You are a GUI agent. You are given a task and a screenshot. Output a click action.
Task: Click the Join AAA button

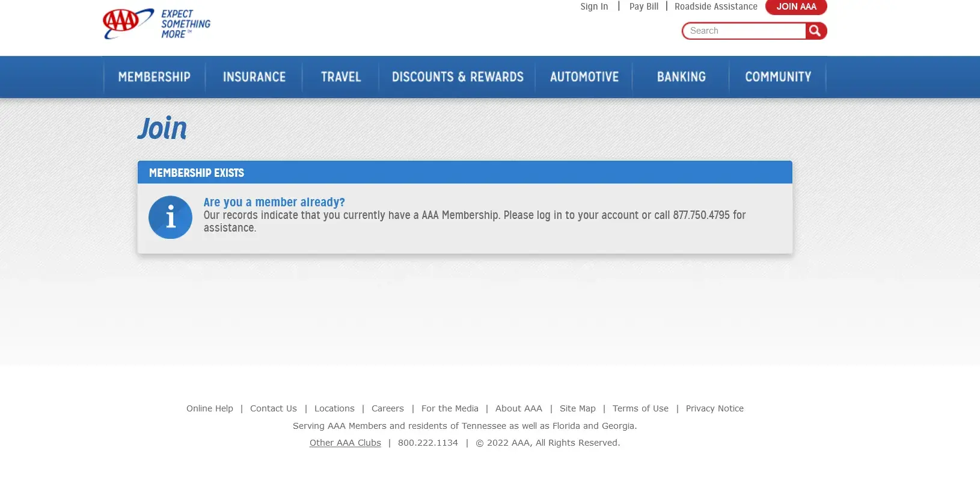coord(796,7)
